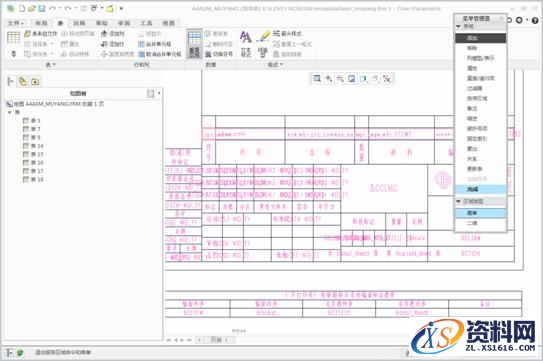Open the undo history dropdown arrow
Viewport: 543px width, 361px height.
click(x=60, y=8)
